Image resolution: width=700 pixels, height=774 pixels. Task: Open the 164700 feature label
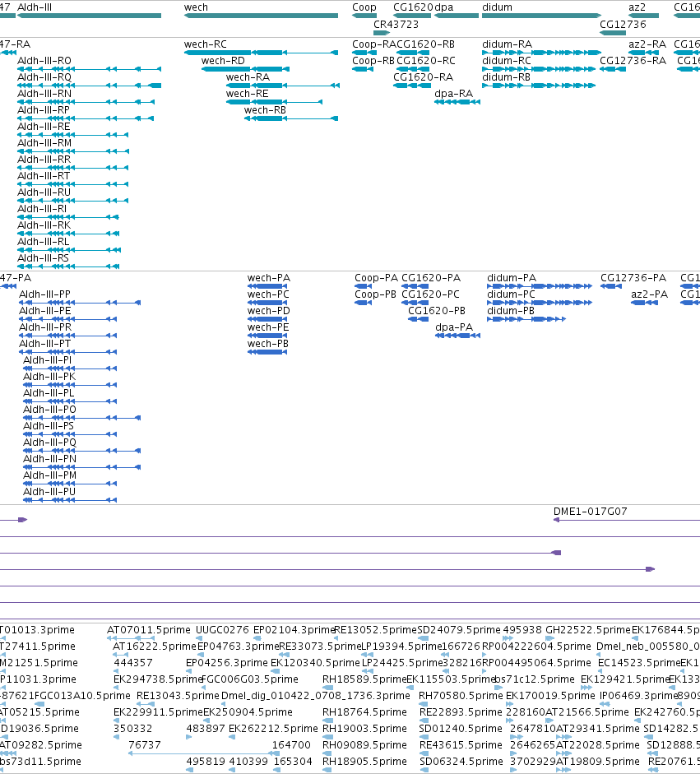291,745
